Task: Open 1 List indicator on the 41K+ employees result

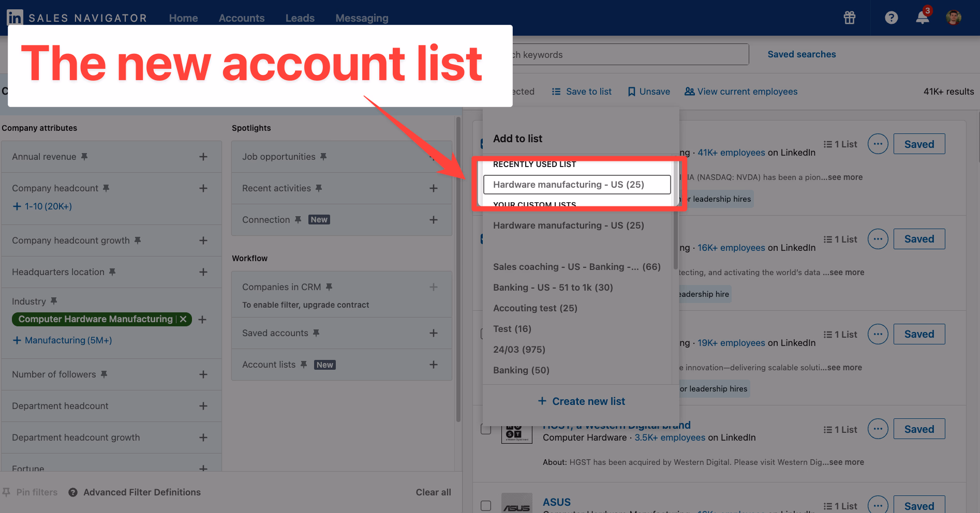Action: coord(840,144)
